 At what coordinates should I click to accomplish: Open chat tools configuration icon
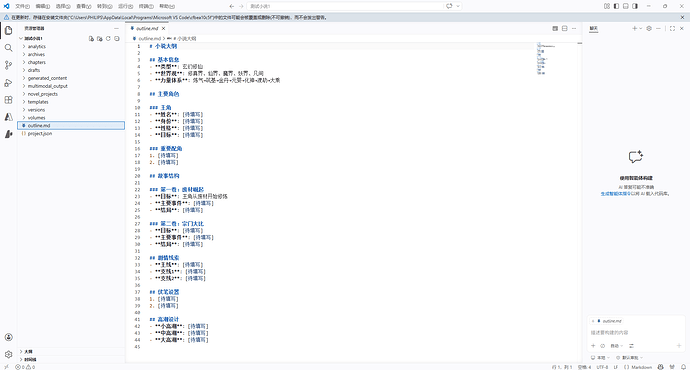631,346
